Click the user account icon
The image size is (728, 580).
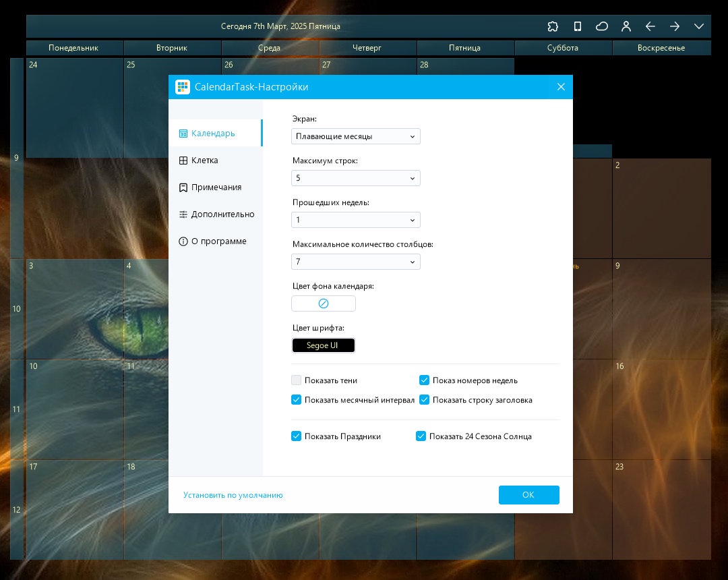pos(626,26)
